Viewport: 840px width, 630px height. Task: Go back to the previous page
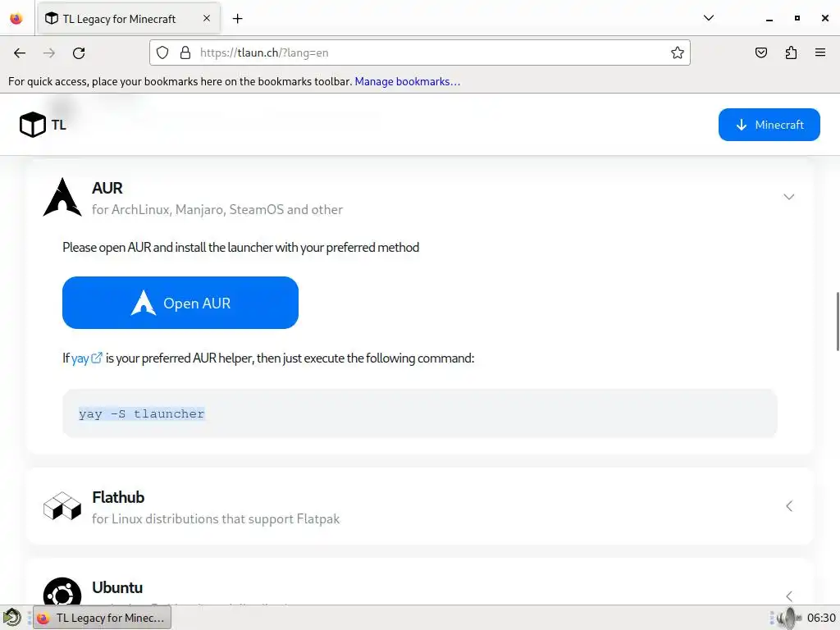tap(20, 53)
